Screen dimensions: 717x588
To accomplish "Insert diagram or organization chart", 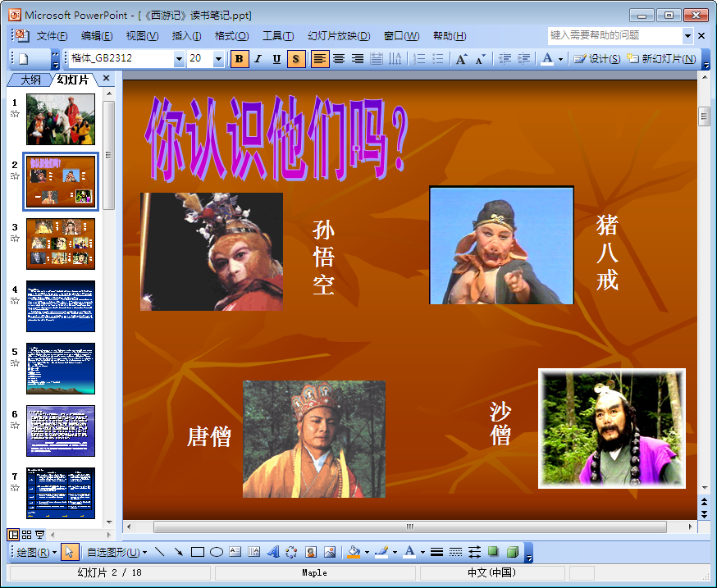I will pos(291,552).
